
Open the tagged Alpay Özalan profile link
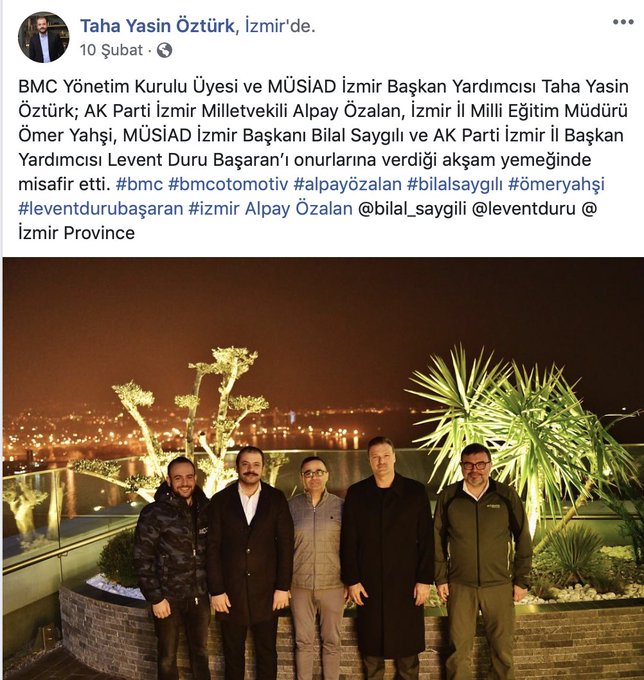click(299, 209)
